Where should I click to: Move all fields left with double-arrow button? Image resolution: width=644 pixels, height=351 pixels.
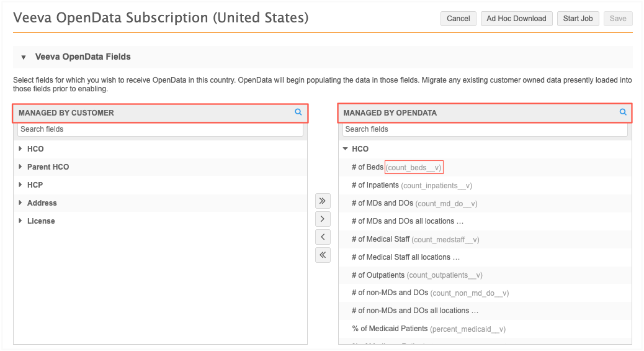[x=323, y=255]
